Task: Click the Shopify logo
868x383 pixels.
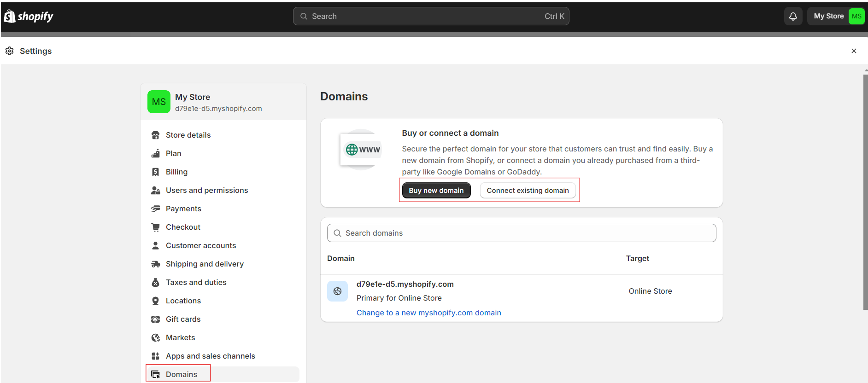Action: [x=29, y=17]
